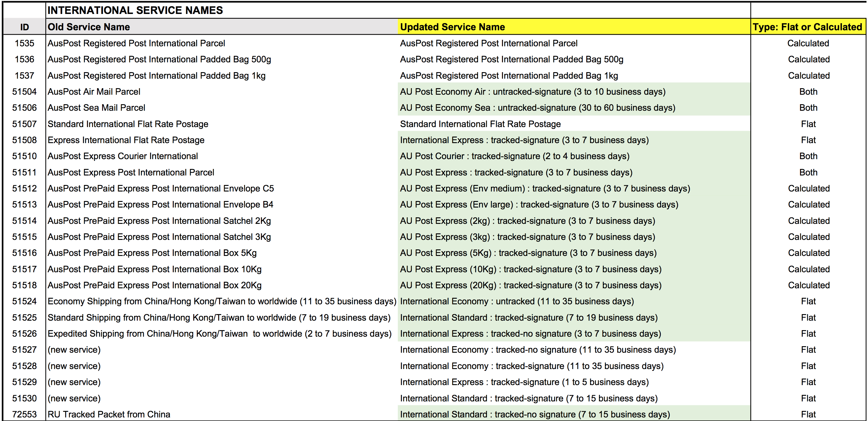Click 'AU Post Express (10Kg)' cell
Viewport: 868px width, 421px height.
(x=530, y=269)
